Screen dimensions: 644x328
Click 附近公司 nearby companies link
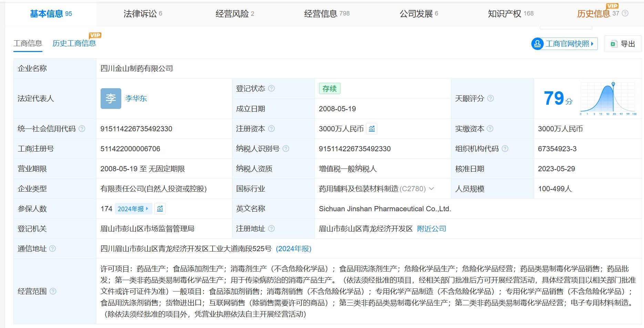431,229
